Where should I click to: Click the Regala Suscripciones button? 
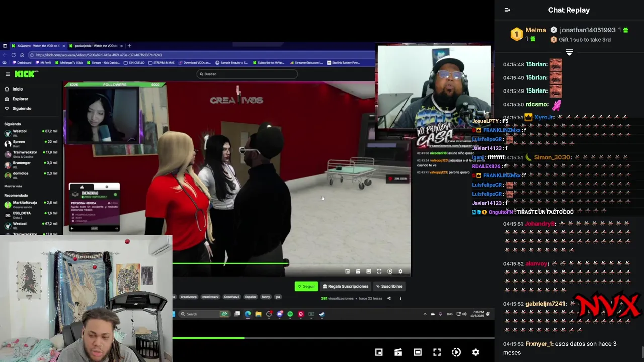(346, 286)
